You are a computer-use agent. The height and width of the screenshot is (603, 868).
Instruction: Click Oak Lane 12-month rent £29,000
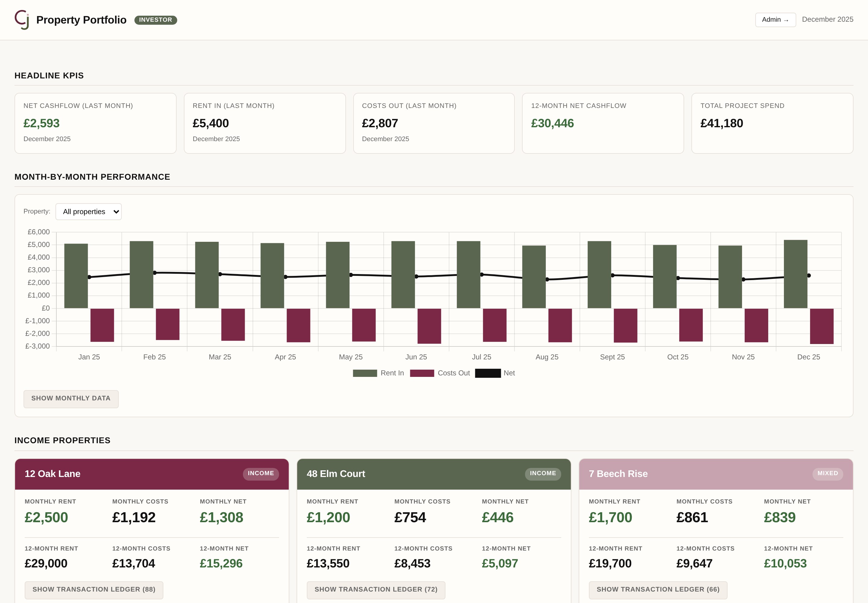click(46, 564)
